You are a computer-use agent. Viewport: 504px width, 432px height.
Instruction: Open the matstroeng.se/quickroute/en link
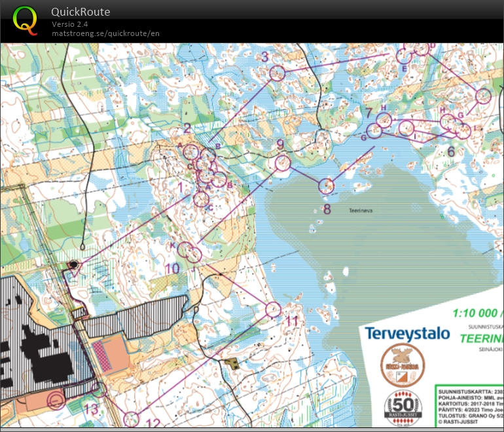pyautogui.click(x=105, y=33)
